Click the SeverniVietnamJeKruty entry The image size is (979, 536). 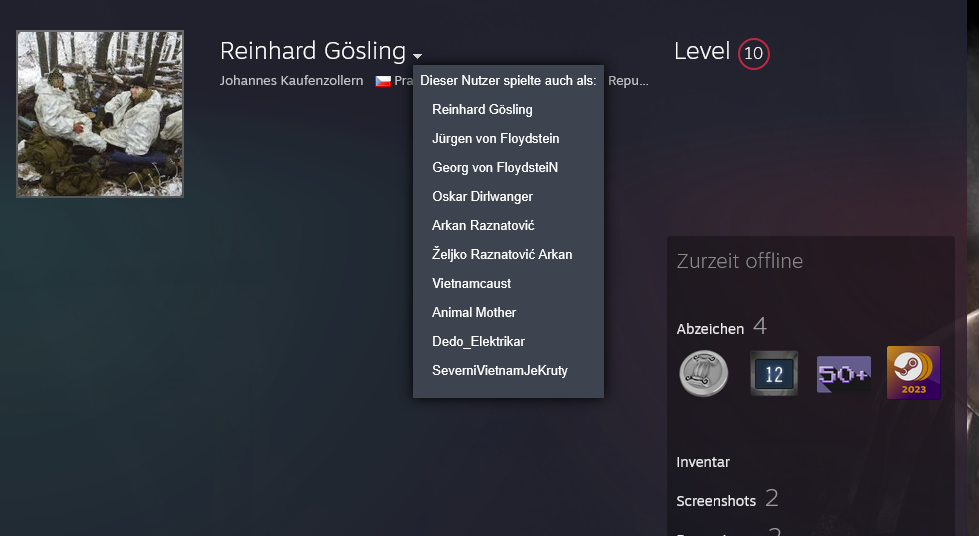tap(499, 370)
